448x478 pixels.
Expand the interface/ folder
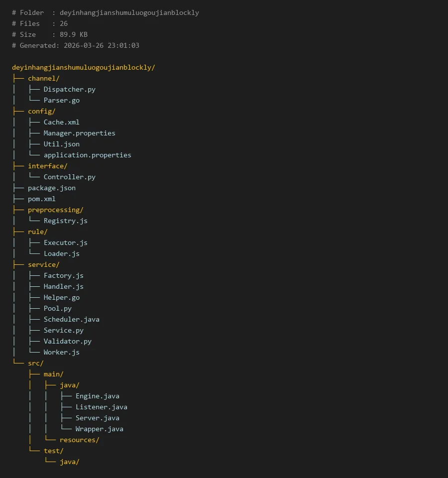tap(47, 166)
